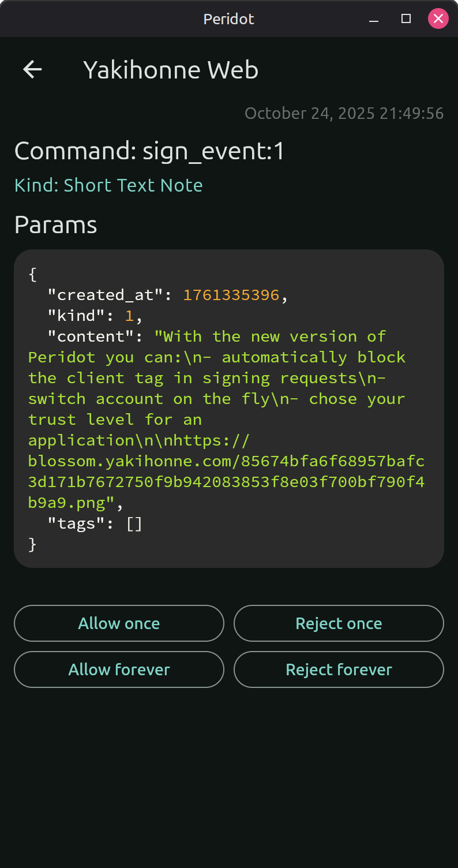458x868 pixels.
Task: Click the back arrow icon
Action: [x=32, y=70]
